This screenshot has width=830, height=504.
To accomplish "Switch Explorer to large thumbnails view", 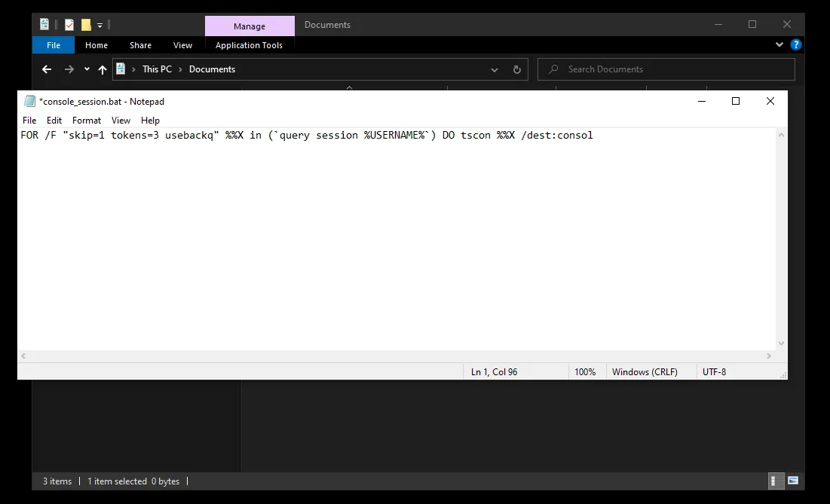I will click(x=792, y=481).
